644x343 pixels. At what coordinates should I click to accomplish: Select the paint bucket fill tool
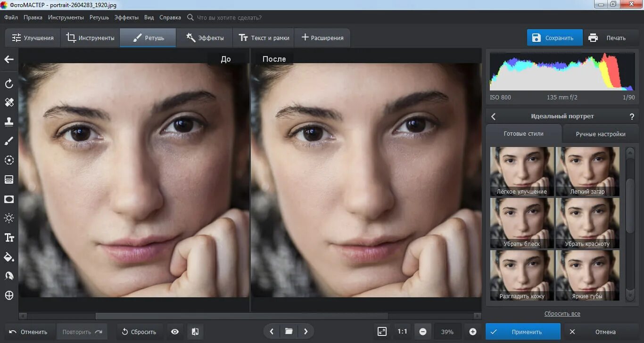[9, 257]
